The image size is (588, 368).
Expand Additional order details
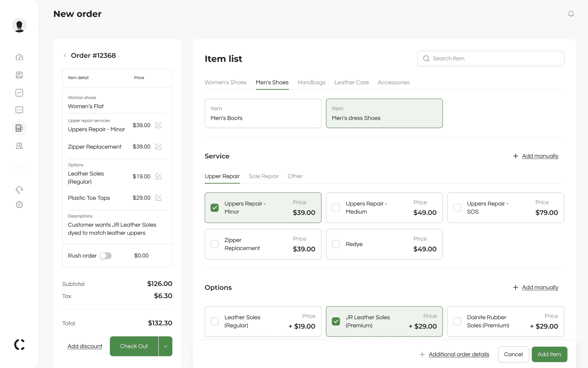459,354
